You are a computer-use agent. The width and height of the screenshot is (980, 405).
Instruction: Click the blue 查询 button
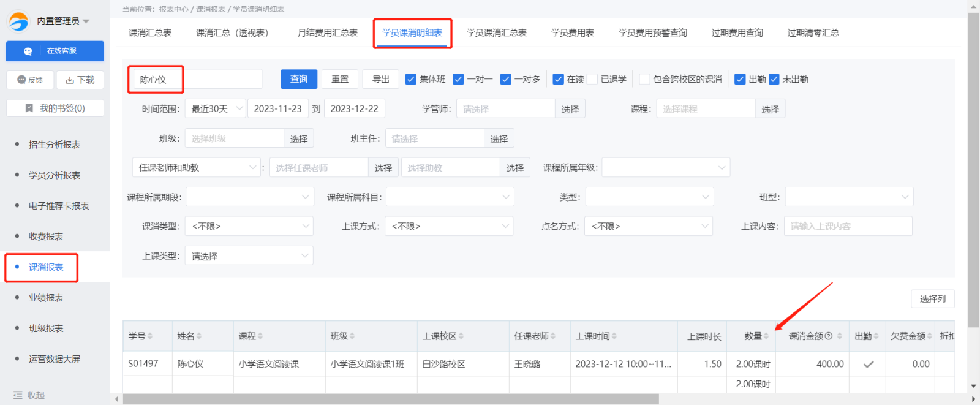[x=299, y=79]
